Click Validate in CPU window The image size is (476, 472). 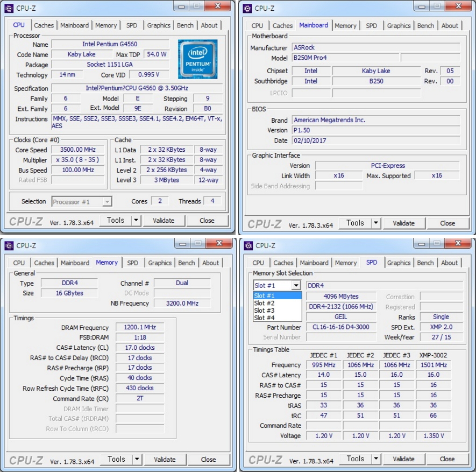164,221
